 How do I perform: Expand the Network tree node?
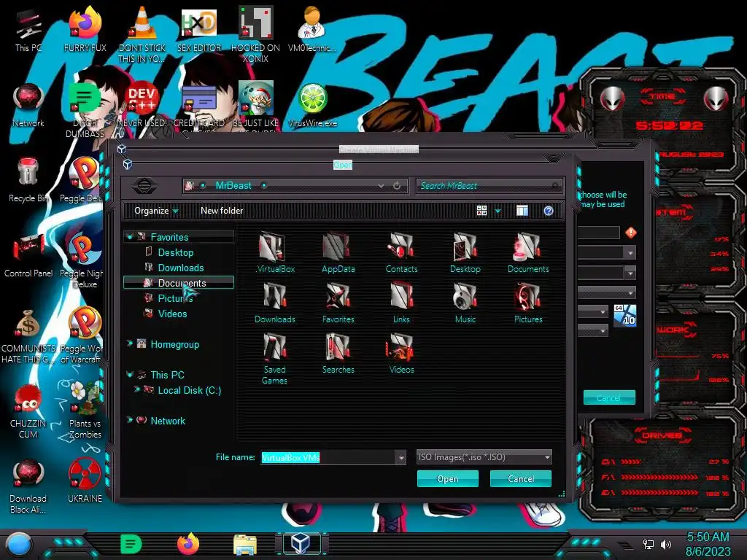[x=129, y=420]
